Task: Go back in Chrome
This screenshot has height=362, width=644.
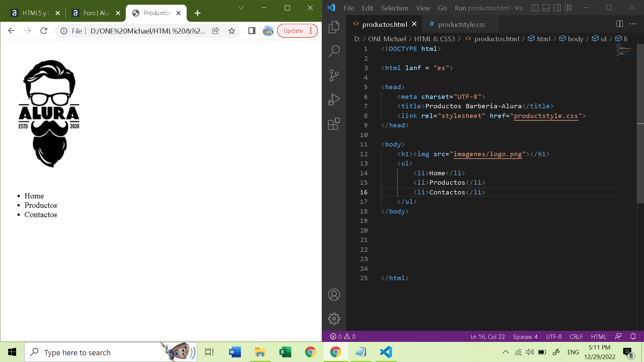Action: click(x=11, y=31)
